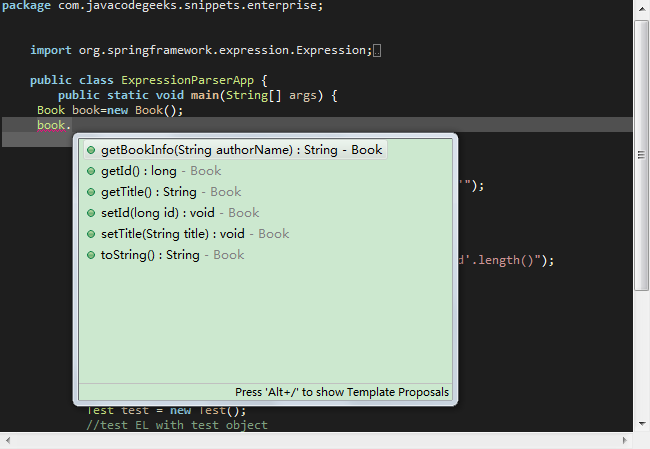650x449 pixels.
Task: Click the main method declaration
Action: pyautogui.click(x=198, y=95)
